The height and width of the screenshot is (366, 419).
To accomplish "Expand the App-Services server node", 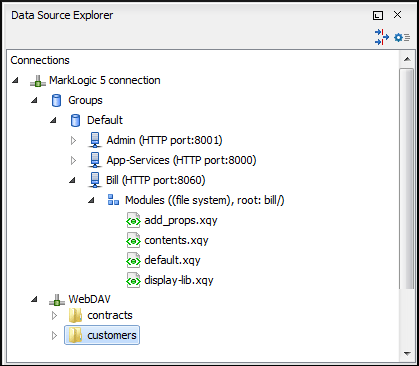I will 73,161.
